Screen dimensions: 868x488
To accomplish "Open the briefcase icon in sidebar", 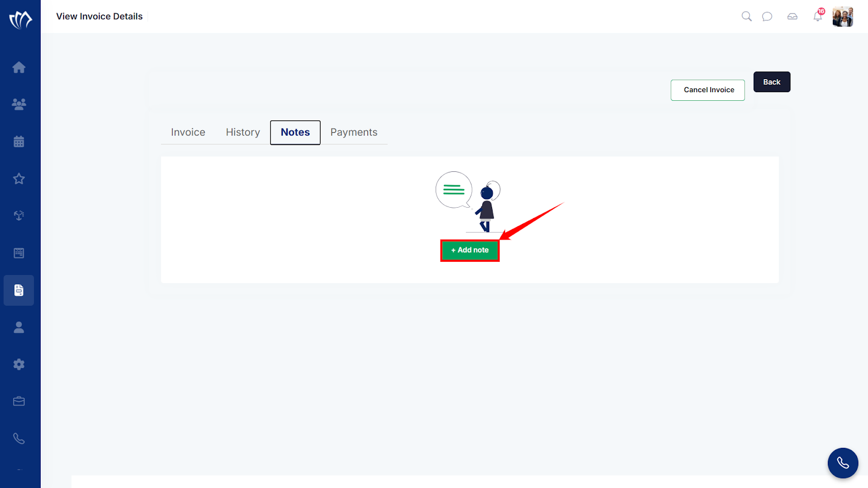I will point(19,401).
